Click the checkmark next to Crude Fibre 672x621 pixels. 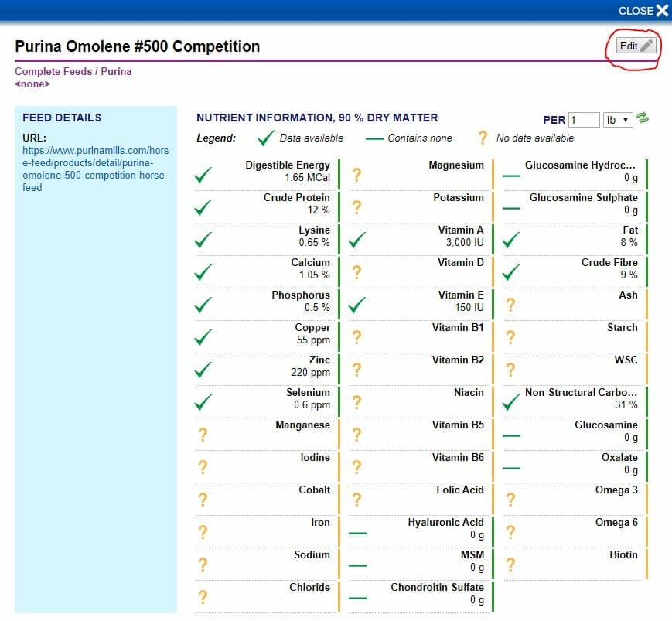coord(511,272)
